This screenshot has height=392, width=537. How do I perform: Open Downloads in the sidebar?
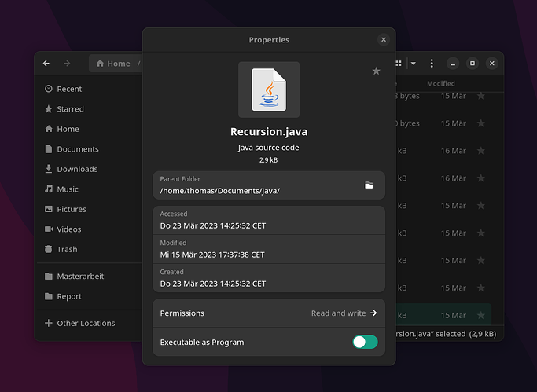[89, 169]
